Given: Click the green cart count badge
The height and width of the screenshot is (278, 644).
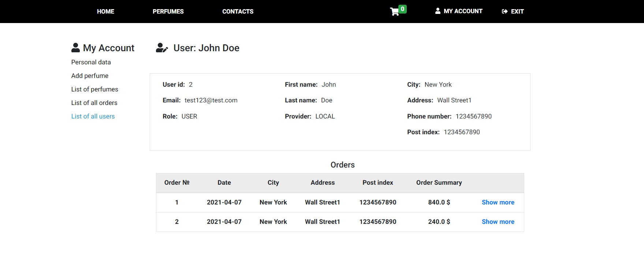Looking at the screenshot, I should click(x=402, y=9).
